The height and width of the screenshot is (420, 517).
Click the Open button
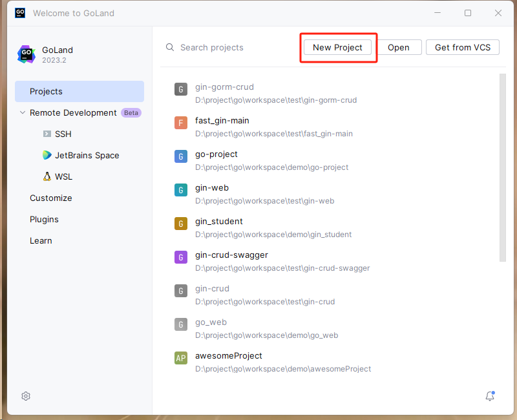[398, 47]
